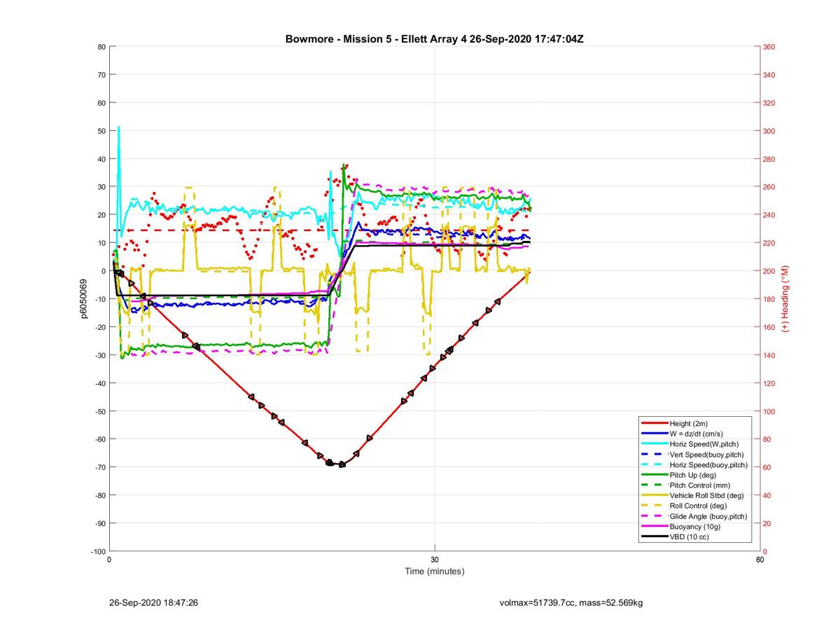Click the right heading axis tick '300'
This screenshot has height=620, width=840.
[x=769, y=131]
